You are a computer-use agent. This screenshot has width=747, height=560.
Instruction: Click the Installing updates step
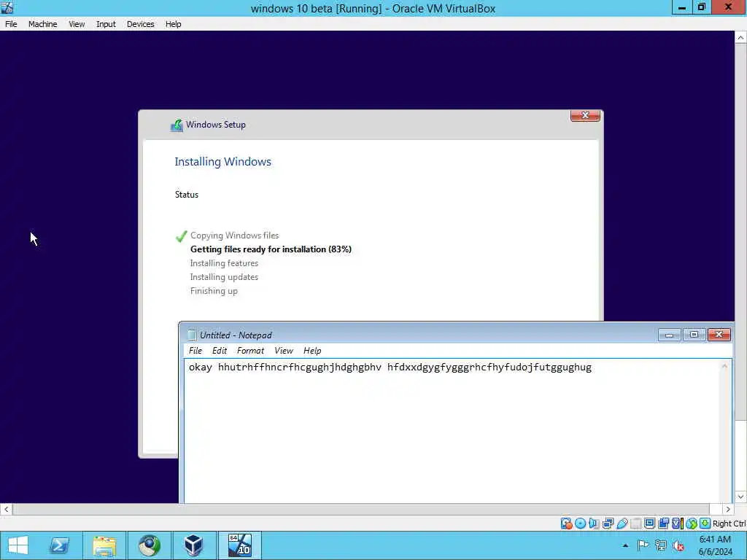coord(224,276)
